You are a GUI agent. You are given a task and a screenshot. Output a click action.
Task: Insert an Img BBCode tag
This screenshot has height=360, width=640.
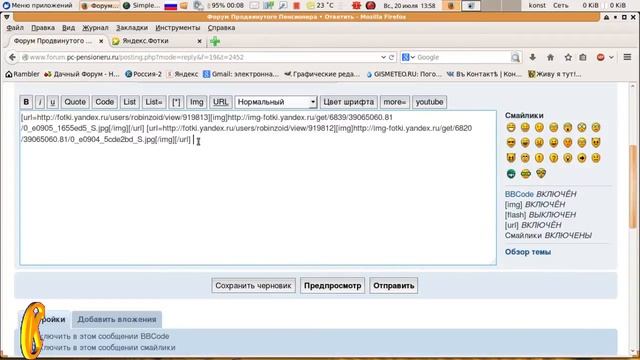tap(197, 102)
